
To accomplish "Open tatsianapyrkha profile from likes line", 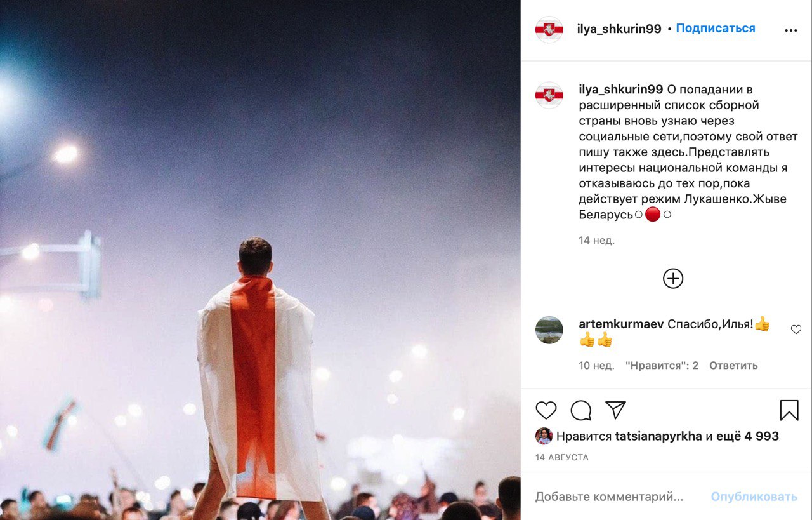I will click(x=658, y=436).
